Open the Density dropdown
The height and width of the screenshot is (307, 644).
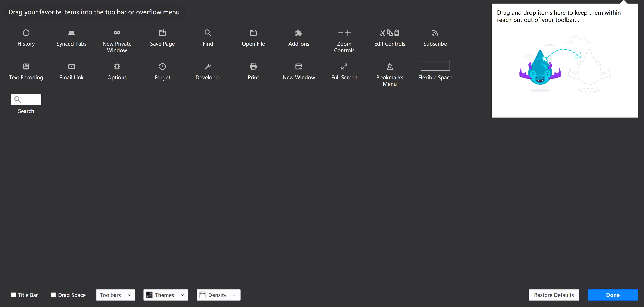click(x=219, y=295)
